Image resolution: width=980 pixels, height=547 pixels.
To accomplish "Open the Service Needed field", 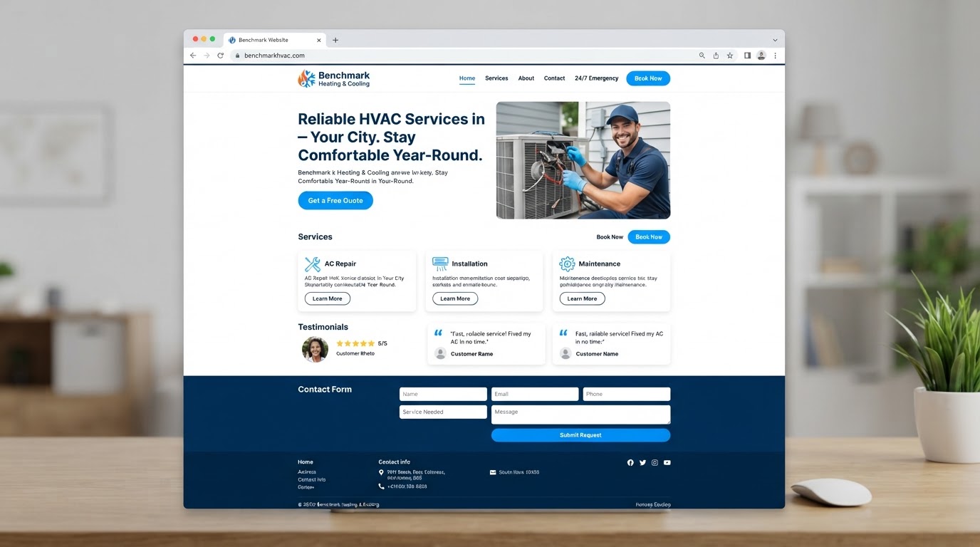I will tap(443, 412).
